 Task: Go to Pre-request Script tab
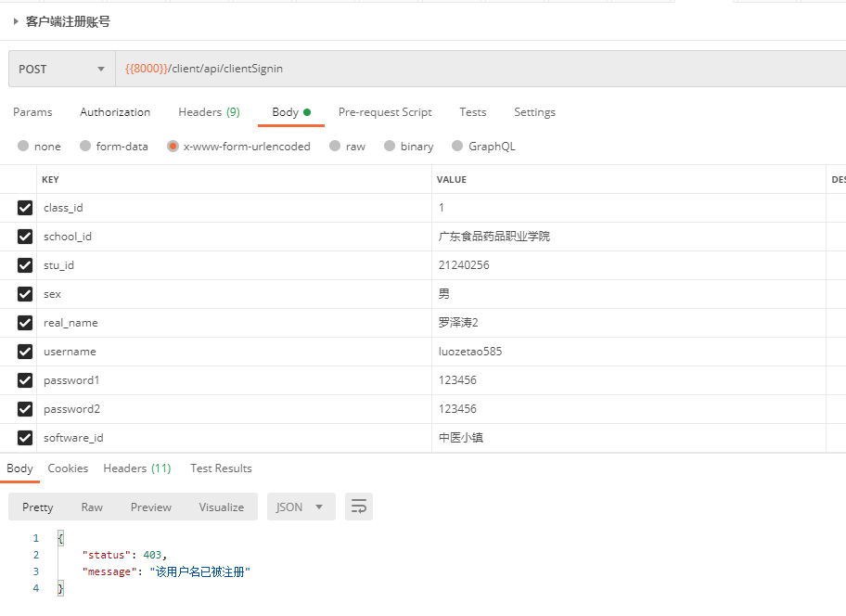tap(385, 112)
